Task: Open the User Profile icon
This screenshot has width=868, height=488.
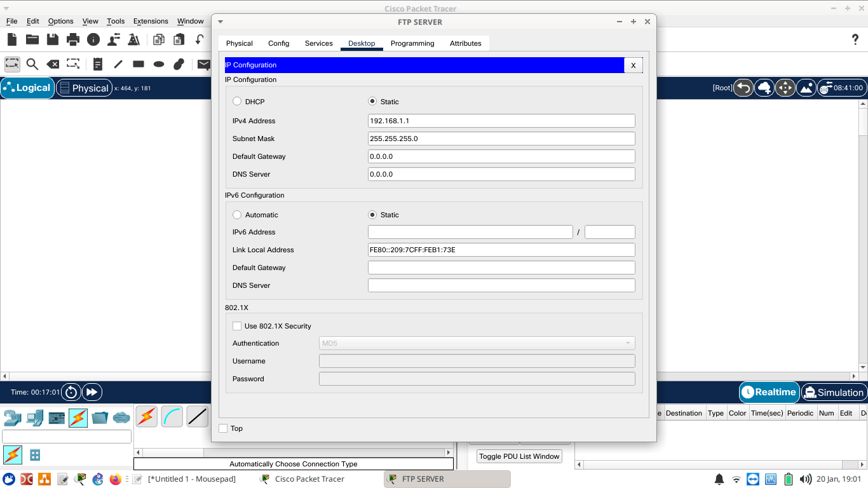Action: [114, 39]
